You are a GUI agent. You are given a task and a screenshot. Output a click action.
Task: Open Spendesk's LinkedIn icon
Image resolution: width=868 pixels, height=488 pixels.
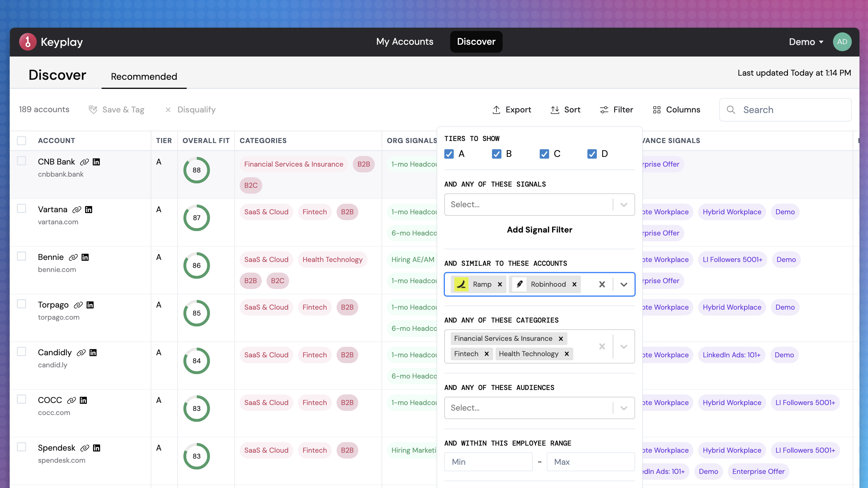(97, 448)
